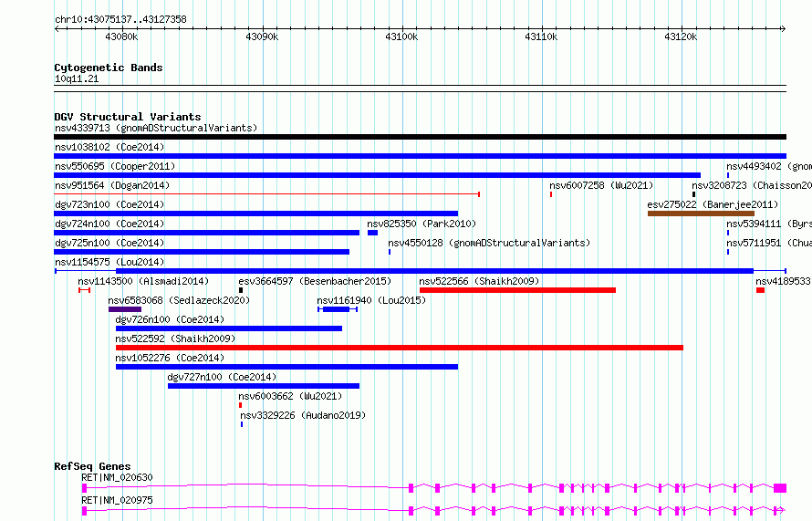Image resolution: width=812 pixels, height=521 pixels.
Task: Select the red nsv6007258 (Wu2021) marker
Action: pyautogui.click(x=551, y=194)
